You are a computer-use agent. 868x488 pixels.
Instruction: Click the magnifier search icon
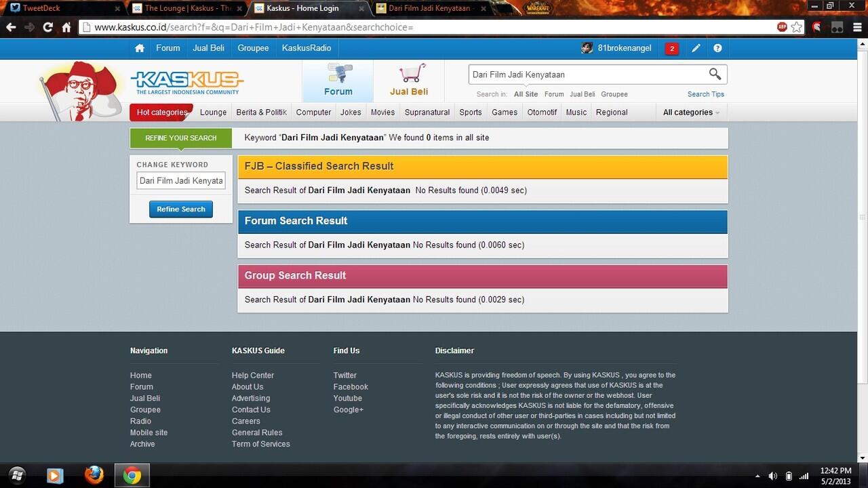715,74
